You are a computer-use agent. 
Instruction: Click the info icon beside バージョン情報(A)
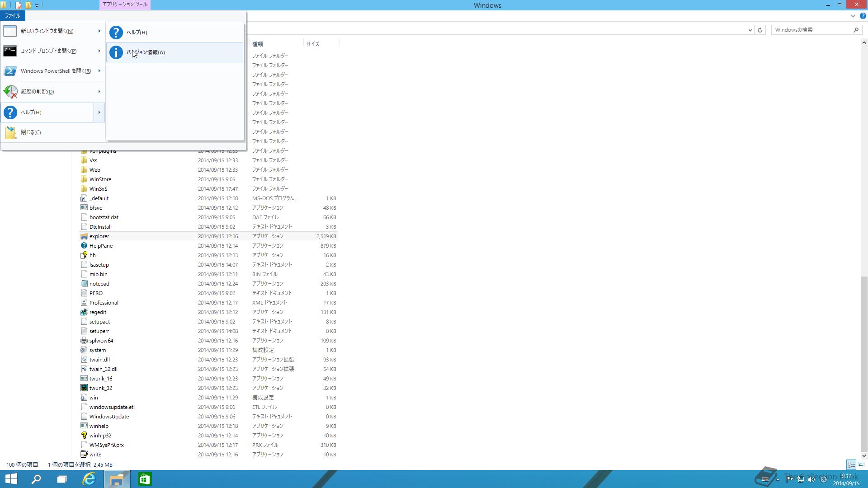pyautogui.click(x=116, y=52)
